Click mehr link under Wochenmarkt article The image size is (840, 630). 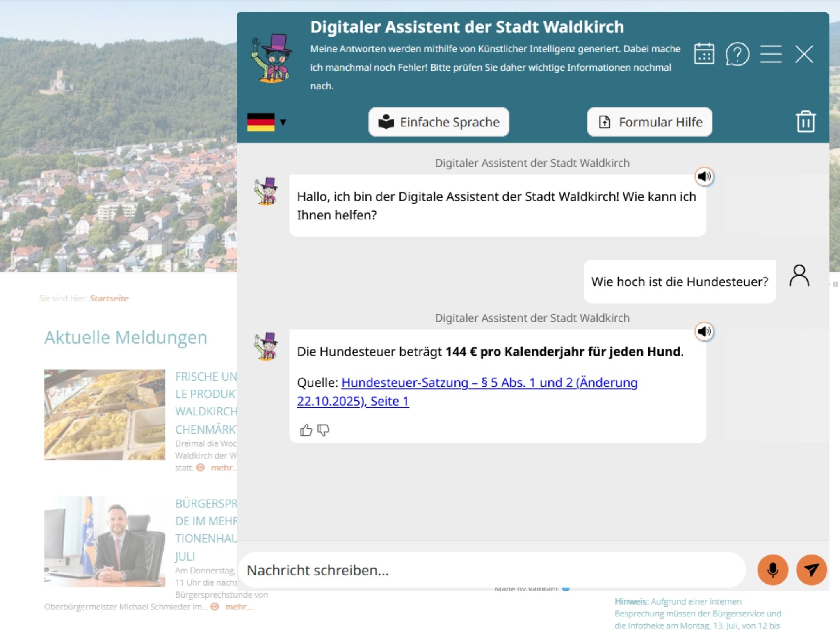pyautogui.click(x=223, y=468)
